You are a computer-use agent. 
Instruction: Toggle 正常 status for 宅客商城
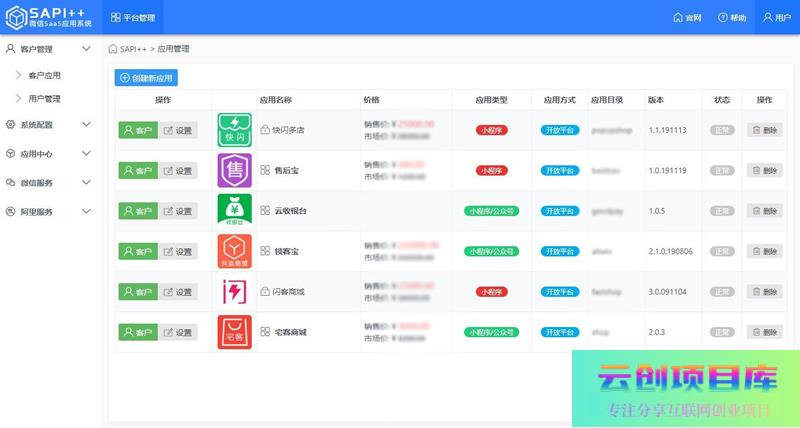(x=722, y=332)
